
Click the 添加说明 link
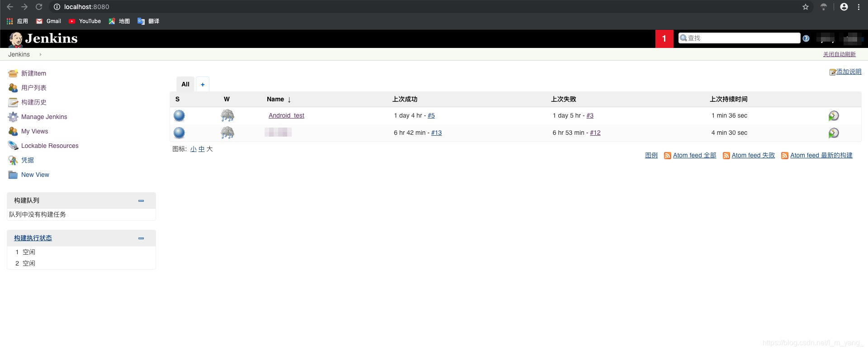coord(849,72)
